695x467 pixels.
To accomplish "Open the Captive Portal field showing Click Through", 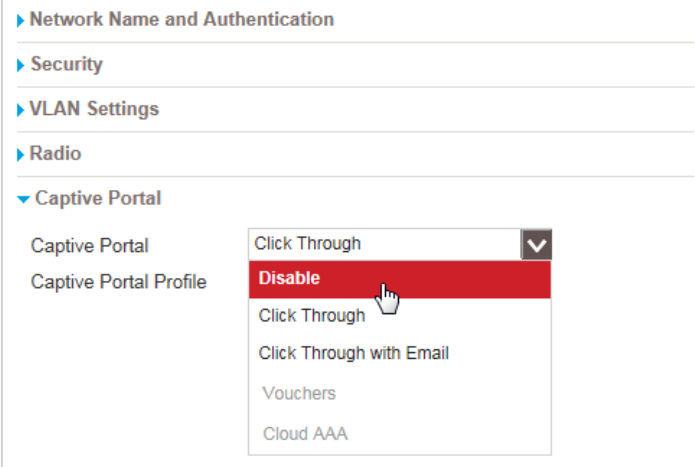I will click(384, 244).
